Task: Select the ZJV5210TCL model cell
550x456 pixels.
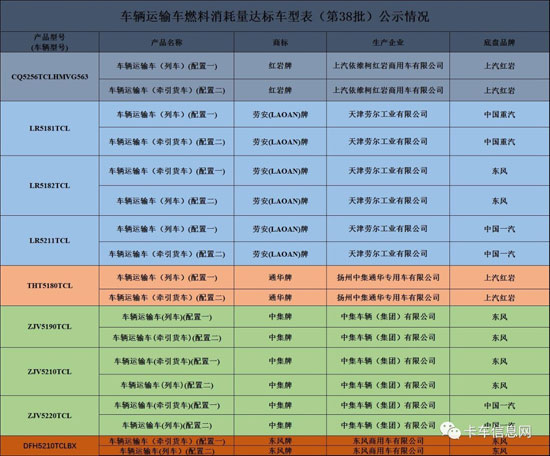Action: coord(49,372)
